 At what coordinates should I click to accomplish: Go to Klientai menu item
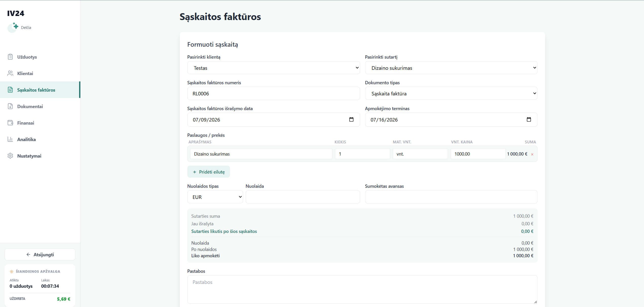pos(40,73)
